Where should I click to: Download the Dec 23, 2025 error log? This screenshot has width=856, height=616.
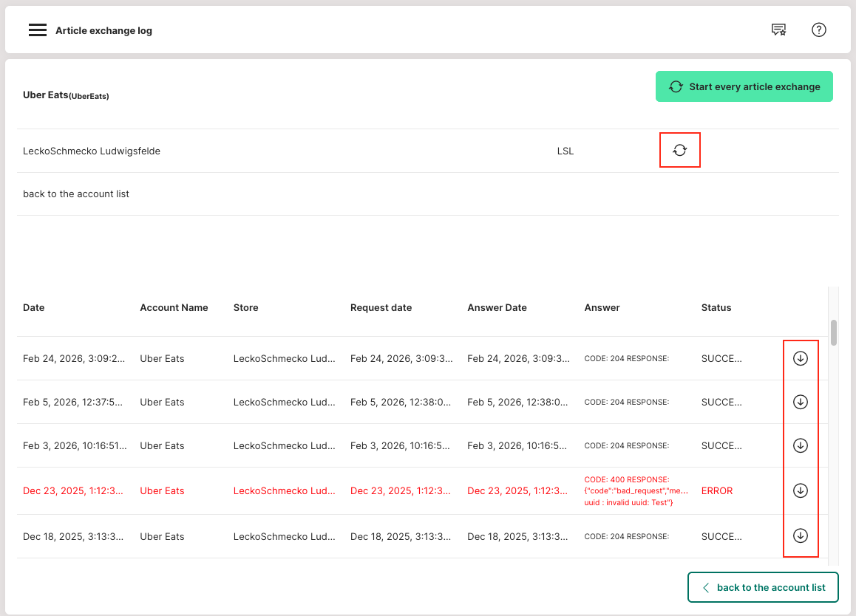800,490
